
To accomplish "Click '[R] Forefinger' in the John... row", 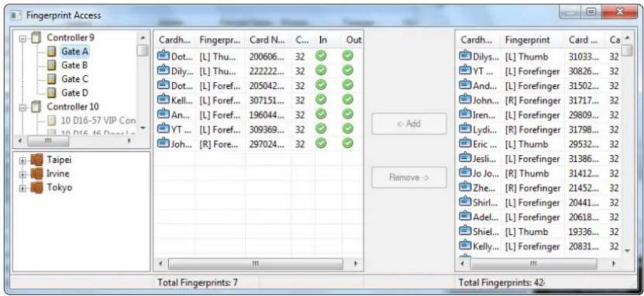I will (532, 101).
